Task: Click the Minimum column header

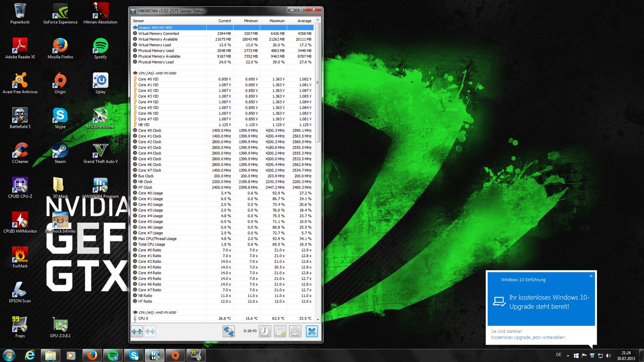Action: point(246,21)
